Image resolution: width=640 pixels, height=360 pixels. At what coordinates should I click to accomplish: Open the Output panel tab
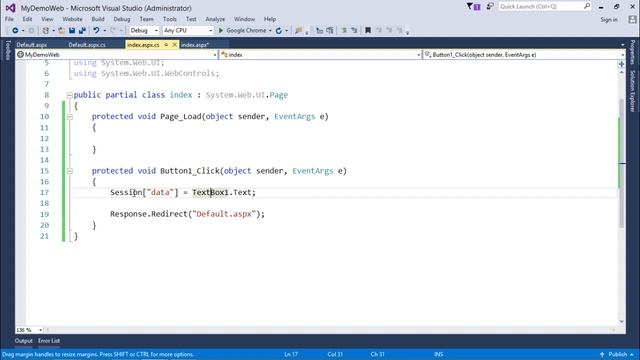point(24,341)
